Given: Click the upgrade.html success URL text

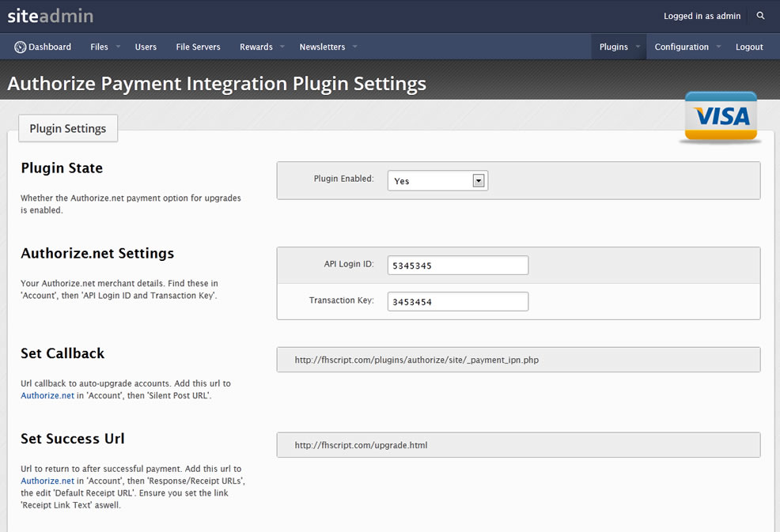Looking at the screenshot, I should click(361, 445).
